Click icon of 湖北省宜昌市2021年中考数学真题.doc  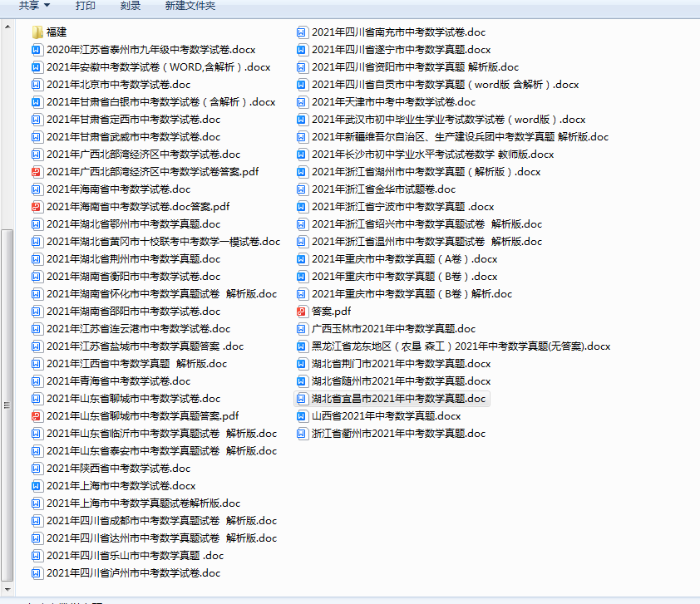point(302,399)
